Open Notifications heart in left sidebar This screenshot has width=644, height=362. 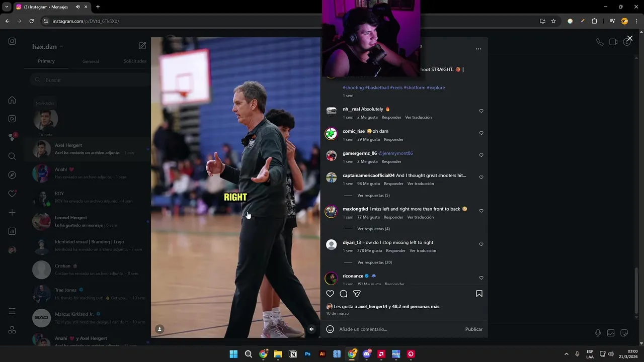pos(12,194)
